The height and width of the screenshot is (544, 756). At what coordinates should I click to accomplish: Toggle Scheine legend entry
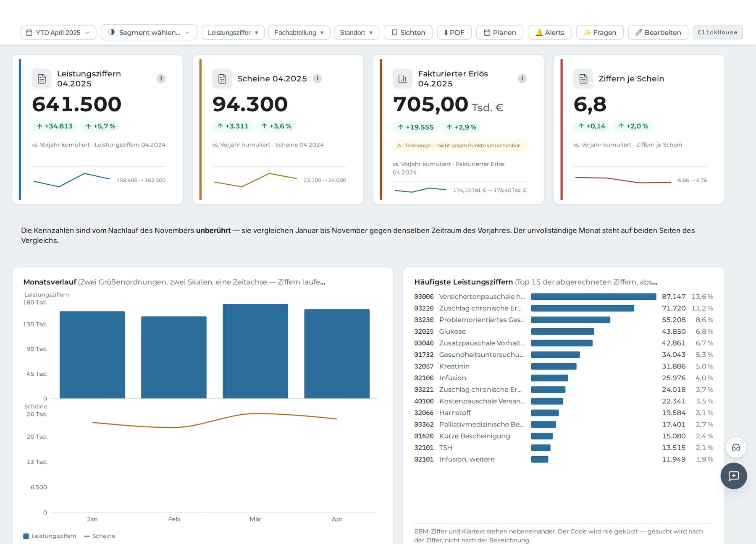(x=100, y=536)
